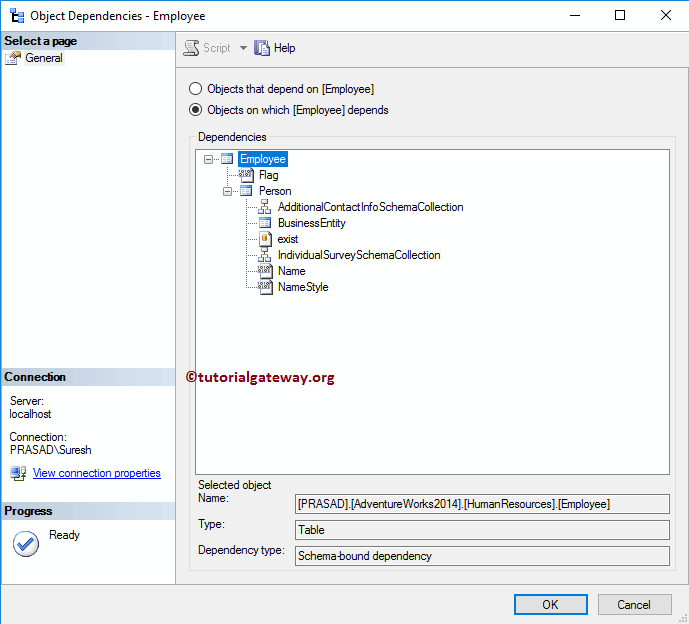
Task: Click the 'Ready' progress status text
Action: pos(64,535)
